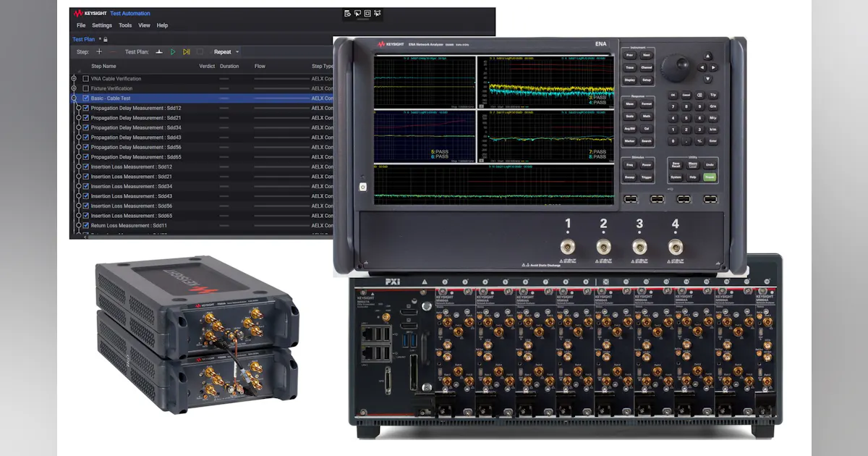
Task: Click the fourth icon in floating top toolbar
Action: (378, 13)
